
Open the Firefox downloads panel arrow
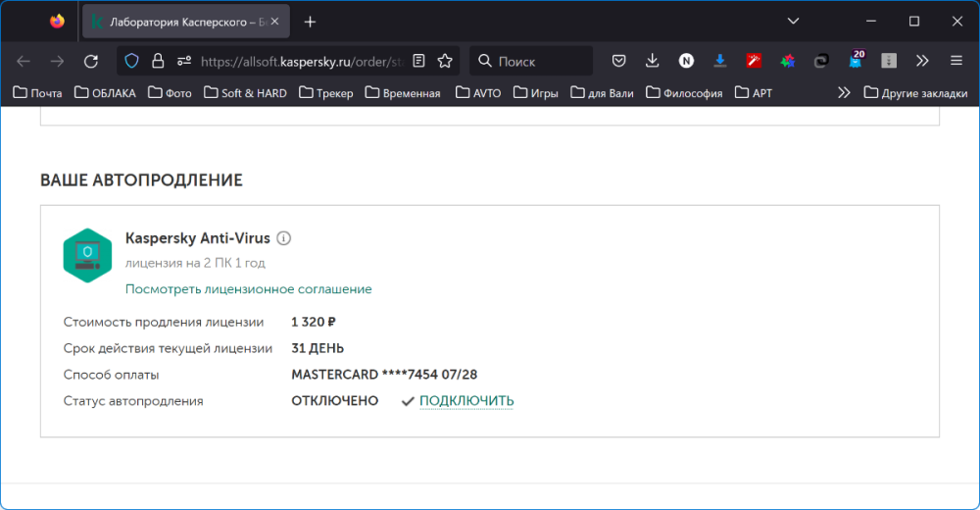[652, 61]
